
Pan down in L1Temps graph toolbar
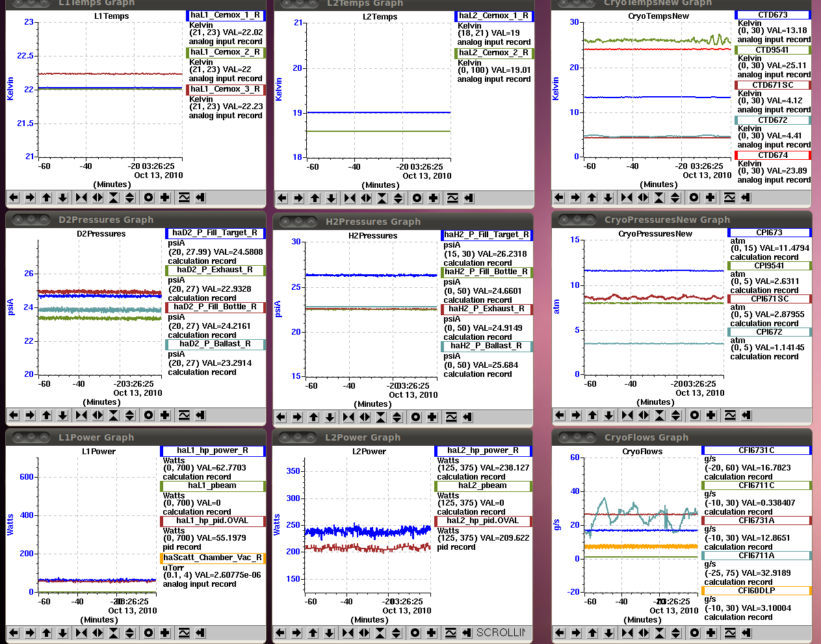62,198
